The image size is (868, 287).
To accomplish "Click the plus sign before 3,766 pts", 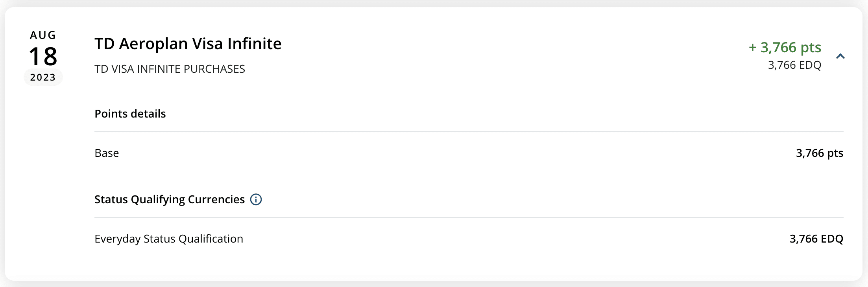I will pyautogui.click(x=752, y=48).
